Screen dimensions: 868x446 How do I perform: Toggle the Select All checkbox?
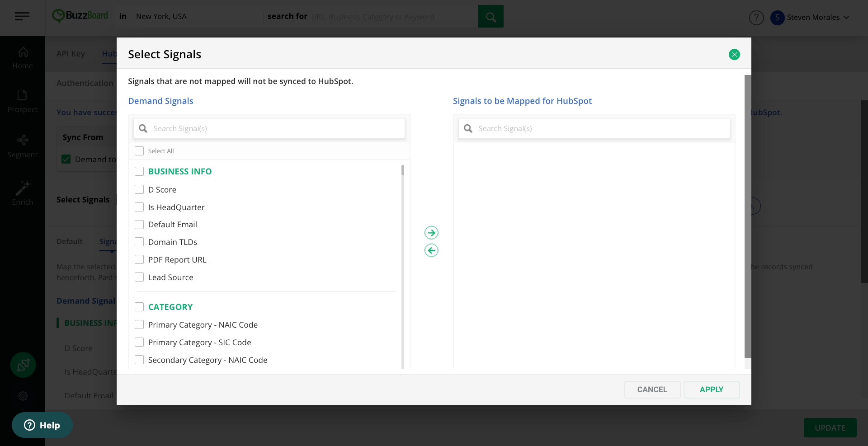[139, 151]
